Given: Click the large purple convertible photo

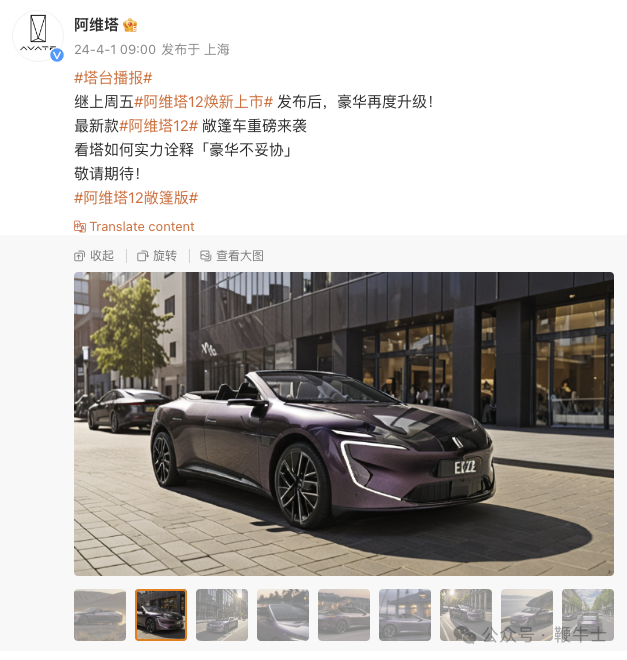Looking at the screenshot, I should 344,424.
